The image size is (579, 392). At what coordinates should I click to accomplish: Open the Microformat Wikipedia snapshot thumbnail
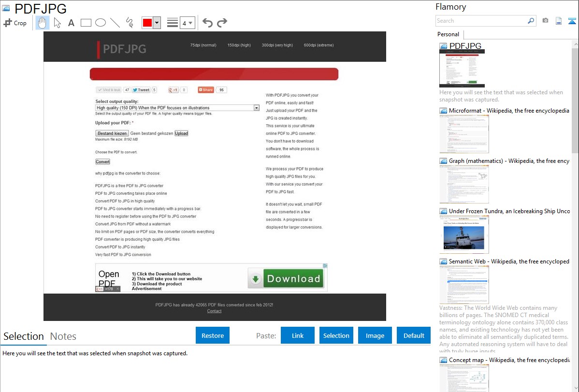click(x=464, y=134)
